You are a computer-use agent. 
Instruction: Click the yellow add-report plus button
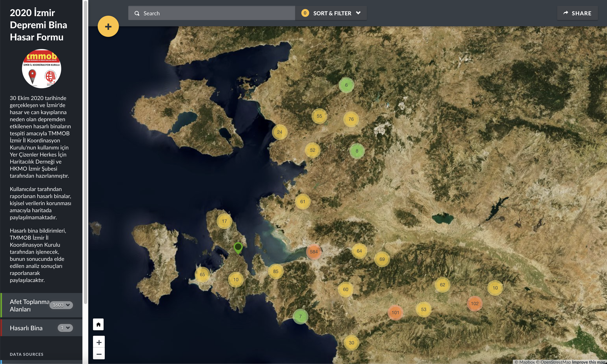(x=108, y=26)
